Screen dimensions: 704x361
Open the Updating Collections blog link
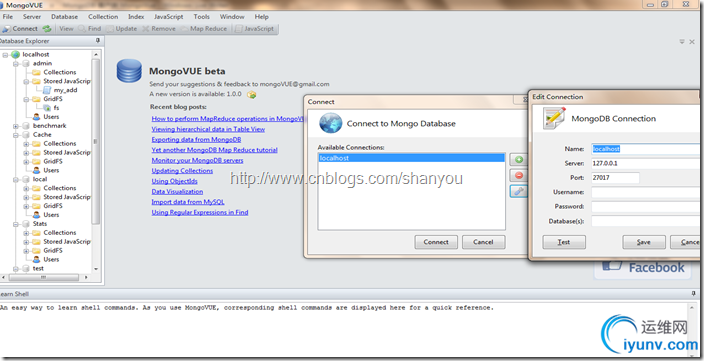182,171
